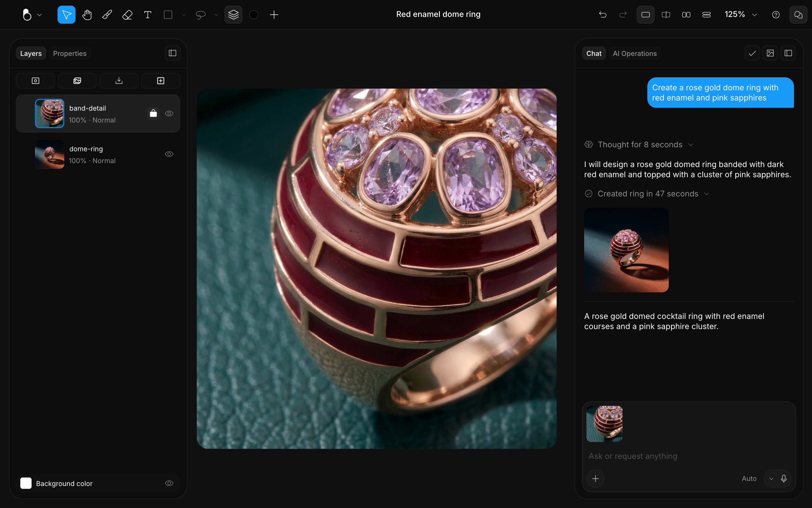The height and width of the screenshot is (508, 812).
Task: Toggle lock on band-detail layer
Action: pyautogui.click(x=153, y=113)
